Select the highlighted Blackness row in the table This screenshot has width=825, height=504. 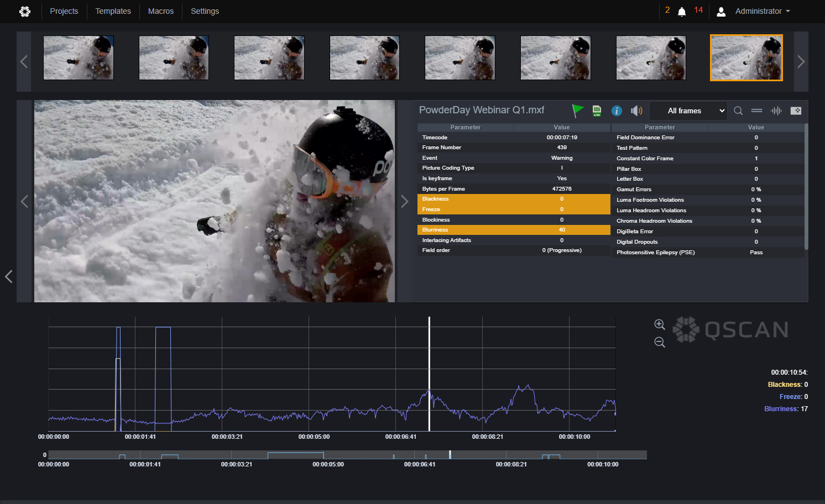point(514,199)
